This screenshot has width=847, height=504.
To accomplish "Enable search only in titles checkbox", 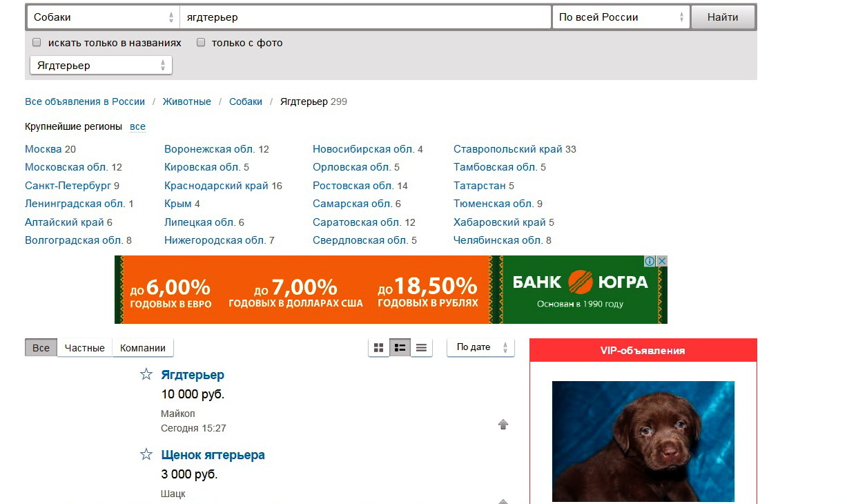I will [37, 43].
